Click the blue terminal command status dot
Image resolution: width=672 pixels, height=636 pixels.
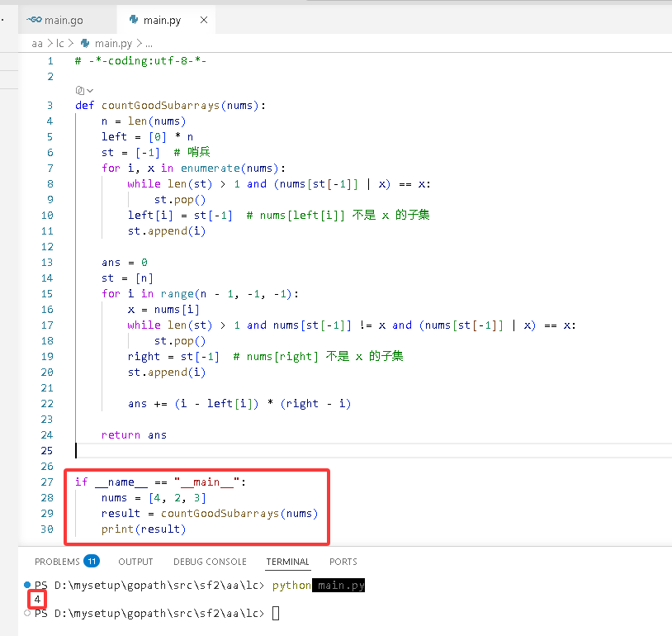coord(27,585)
